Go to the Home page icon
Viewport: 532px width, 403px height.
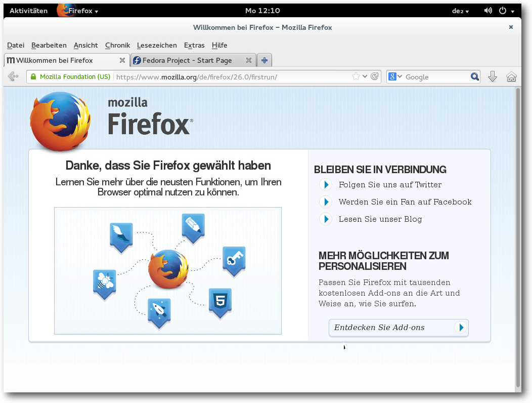[x=511, y=76]
